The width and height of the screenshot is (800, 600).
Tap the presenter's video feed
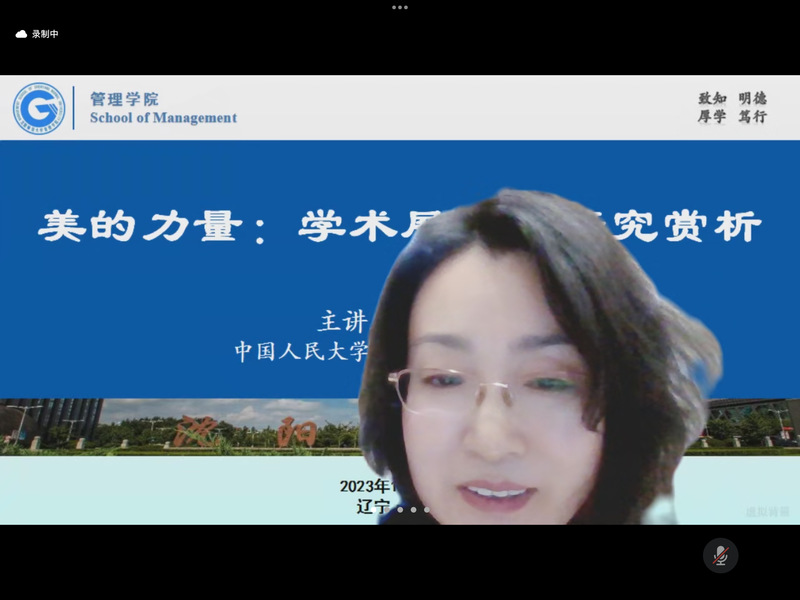click(x=530, y=380)
